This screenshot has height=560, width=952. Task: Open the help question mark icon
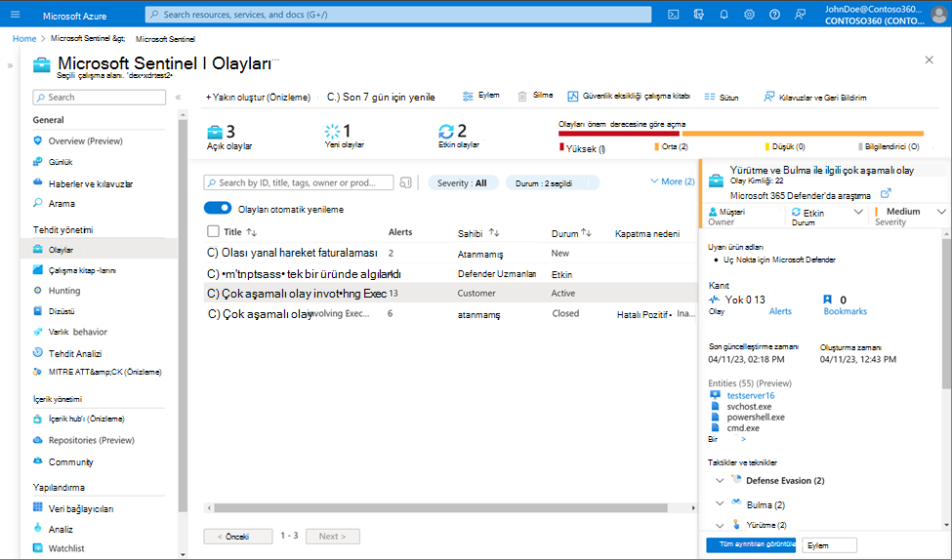click(774, 15)
